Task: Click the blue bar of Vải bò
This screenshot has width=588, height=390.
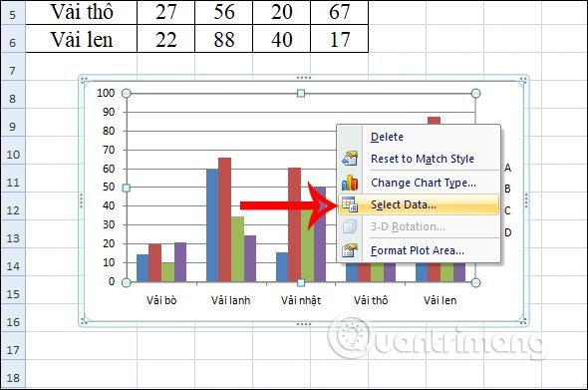Action: click(143, 268)
